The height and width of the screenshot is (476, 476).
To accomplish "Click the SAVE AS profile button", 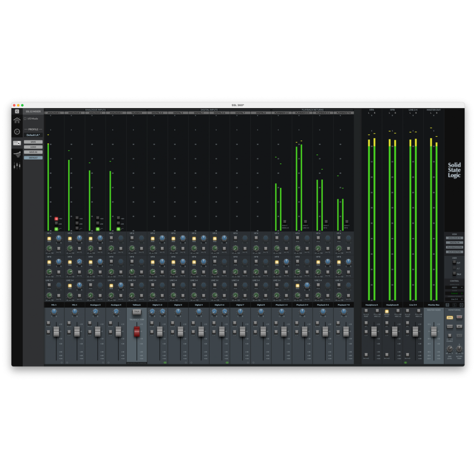I will [x=33, y=152].
